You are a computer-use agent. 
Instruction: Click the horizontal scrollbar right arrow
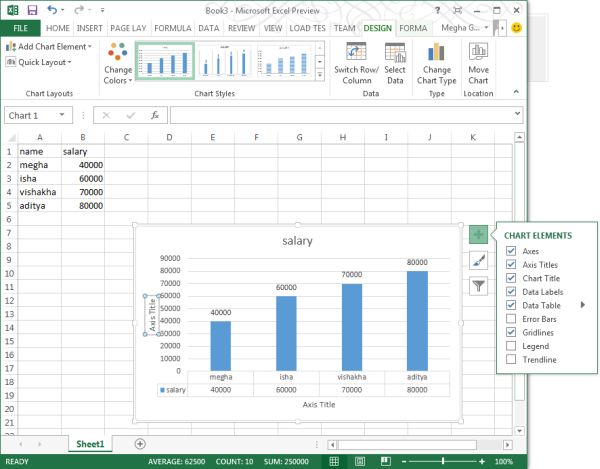pos(507,445)
